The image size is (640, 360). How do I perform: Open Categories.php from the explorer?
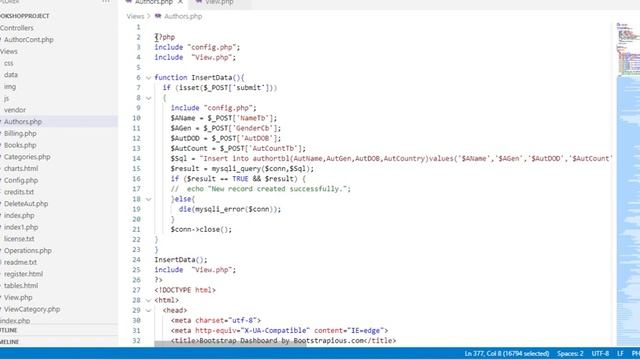coord(27,157)
